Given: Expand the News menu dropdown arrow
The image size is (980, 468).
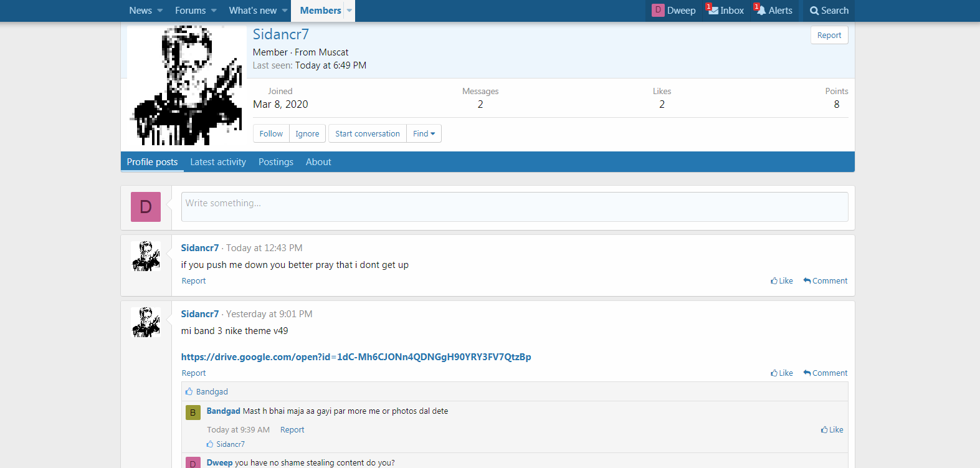Looking at the screenshot, I should 160,11.
